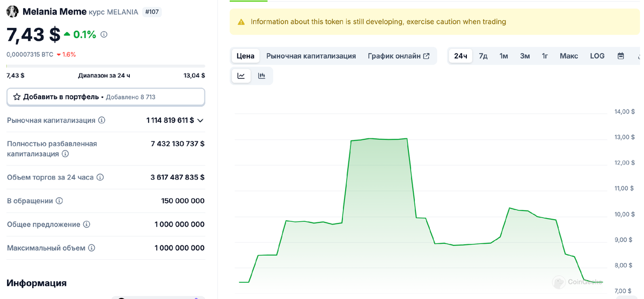Select 3м time range
Image resolution: width=644 pixels, height=299 pixels.
[525, 56]
